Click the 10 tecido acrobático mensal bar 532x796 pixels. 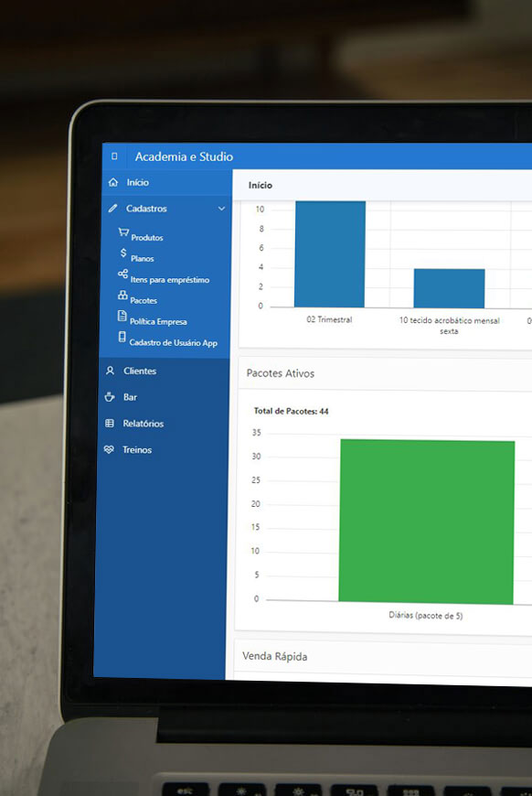[450, 288]
